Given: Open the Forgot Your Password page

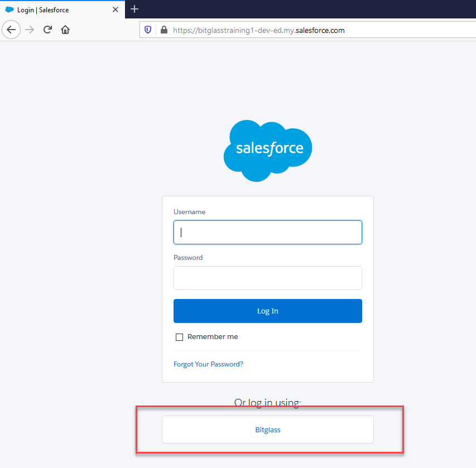Looking at the screenshot, I should [x=208, y=364].
